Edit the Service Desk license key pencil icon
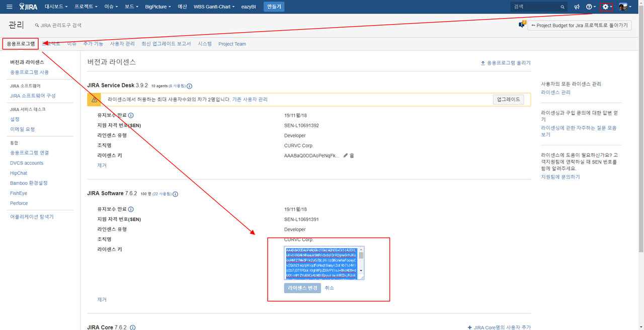Screen dimensions: 644x330 point(345,155)
